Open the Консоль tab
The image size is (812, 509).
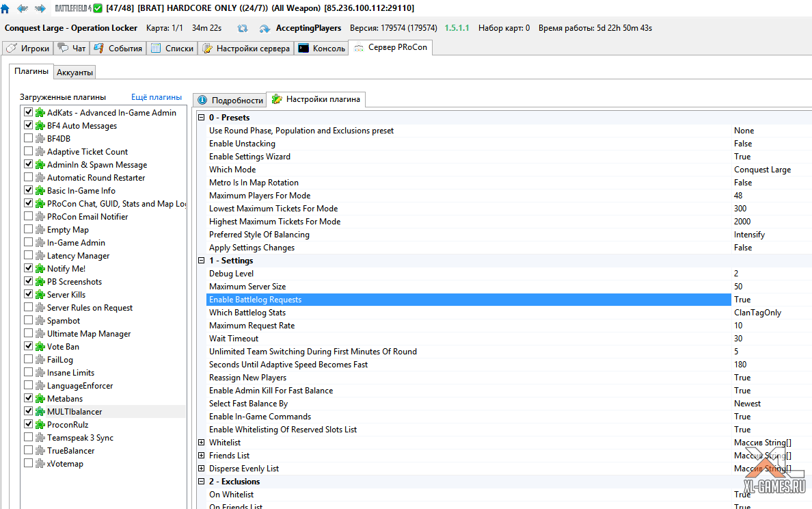pyautogui.click(x=322, y=48)
